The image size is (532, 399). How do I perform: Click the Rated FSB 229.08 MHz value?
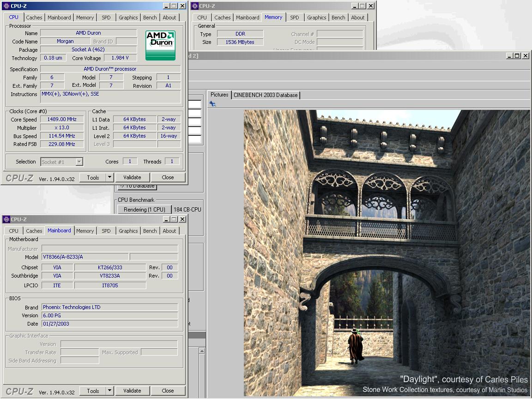click(62, 144)
